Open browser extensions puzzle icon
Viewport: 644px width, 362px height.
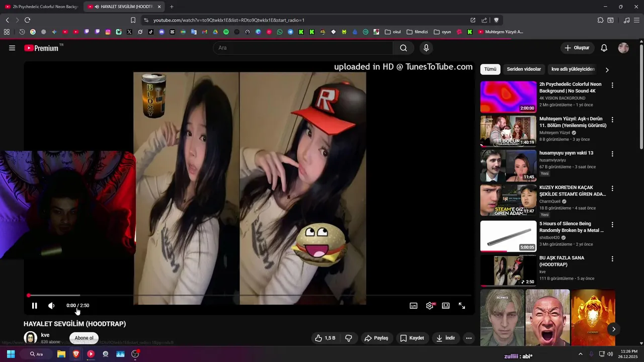[x=600, y=20]
